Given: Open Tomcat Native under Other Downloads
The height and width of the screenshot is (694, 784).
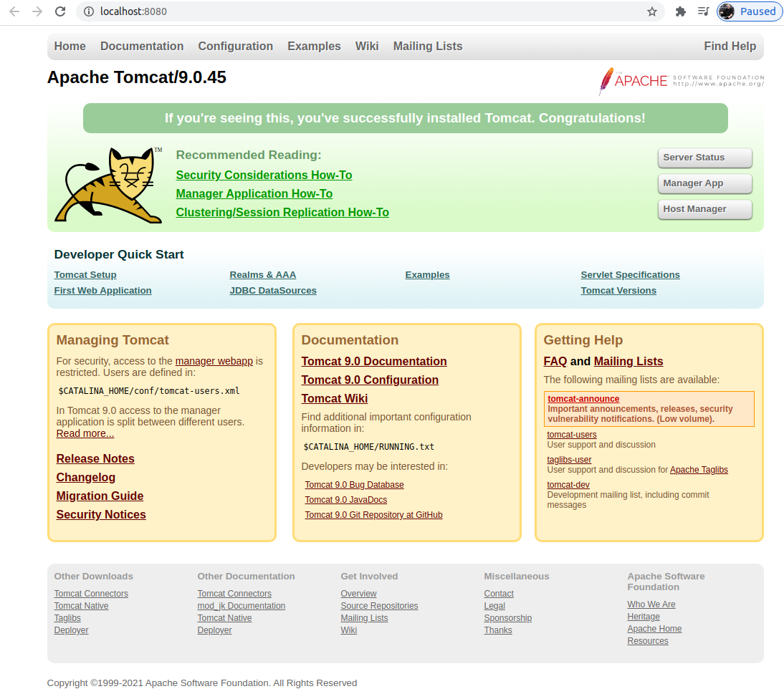Looking at the screenshot, I should pyautogui.click(x=81, y=606).
